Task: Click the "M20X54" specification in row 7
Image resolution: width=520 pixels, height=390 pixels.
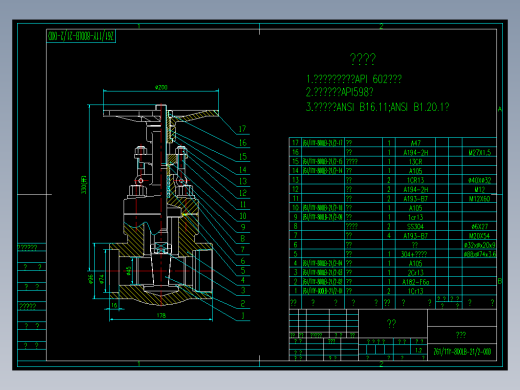Action: 480,236
